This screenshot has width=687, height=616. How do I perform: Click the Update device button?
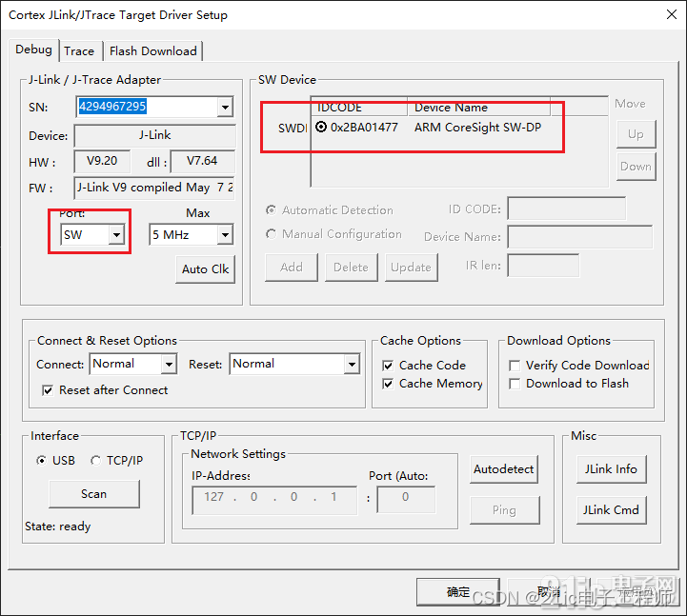coord(411,268)
